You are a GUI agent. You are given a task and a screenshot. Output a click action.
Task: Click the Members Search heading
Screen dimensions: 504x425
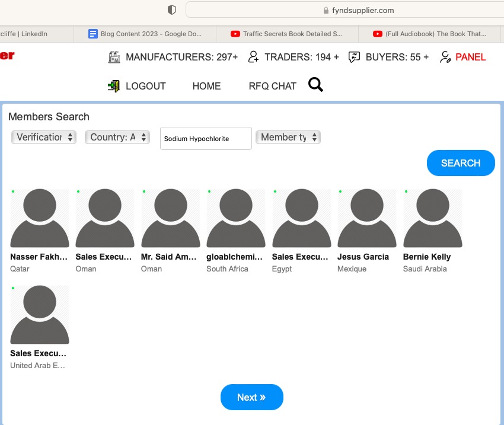[x=49, y=117]
